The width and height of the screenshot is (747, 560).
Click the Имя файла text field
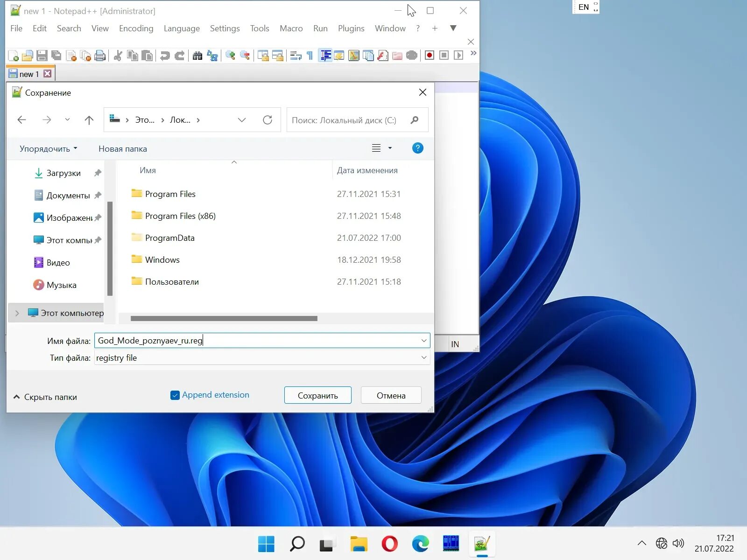tap(262, 341)
